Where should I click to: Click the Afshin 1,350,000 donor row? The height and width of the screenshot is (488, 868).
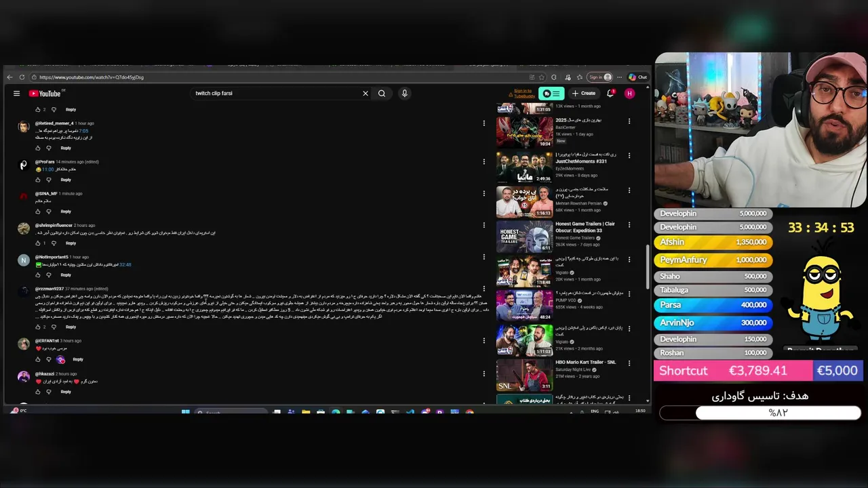[713, 243]
